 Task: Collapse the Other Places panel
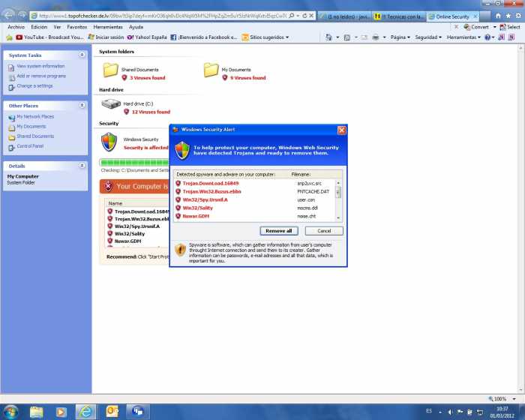pyautogui.click(x=82, y=106)
